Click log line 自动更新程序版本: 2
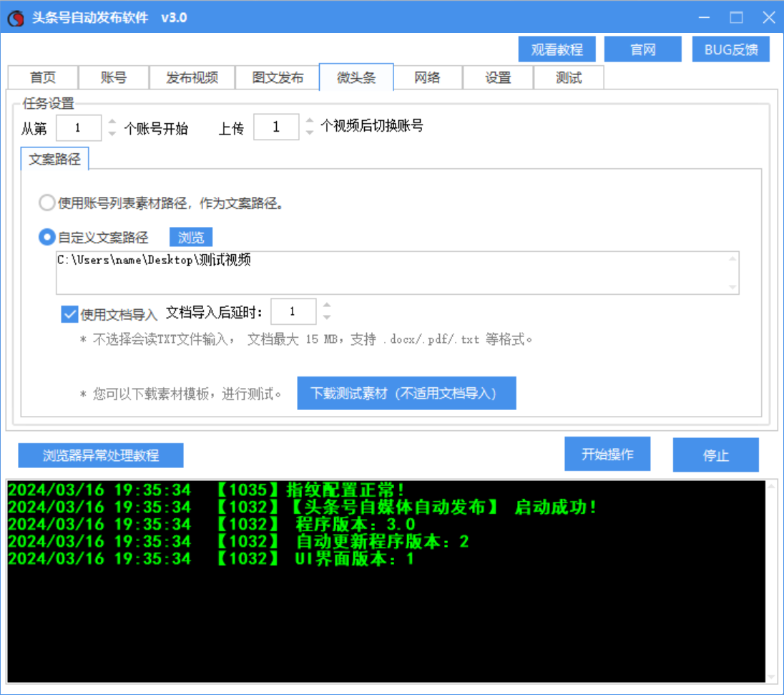Screen dimensions: 784x695 tap(238, 541)
